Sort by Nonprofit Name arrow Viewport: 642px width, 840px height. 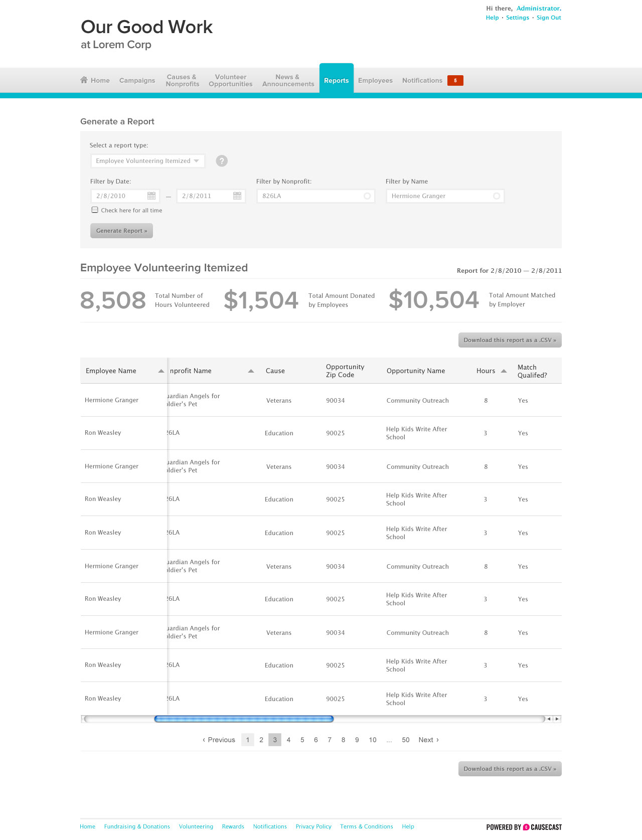pyautogui.click(x=251, y=371)
